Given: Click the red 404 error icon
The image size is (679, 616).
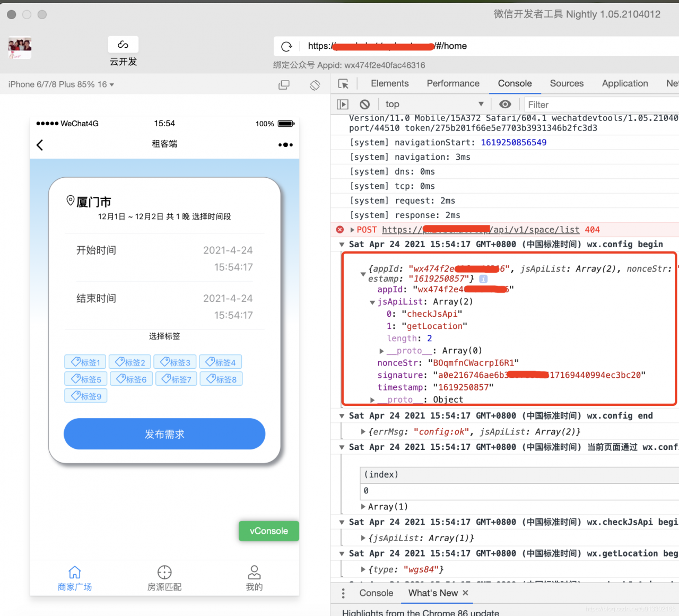Looking at the screenshot, I should (340, 230).
